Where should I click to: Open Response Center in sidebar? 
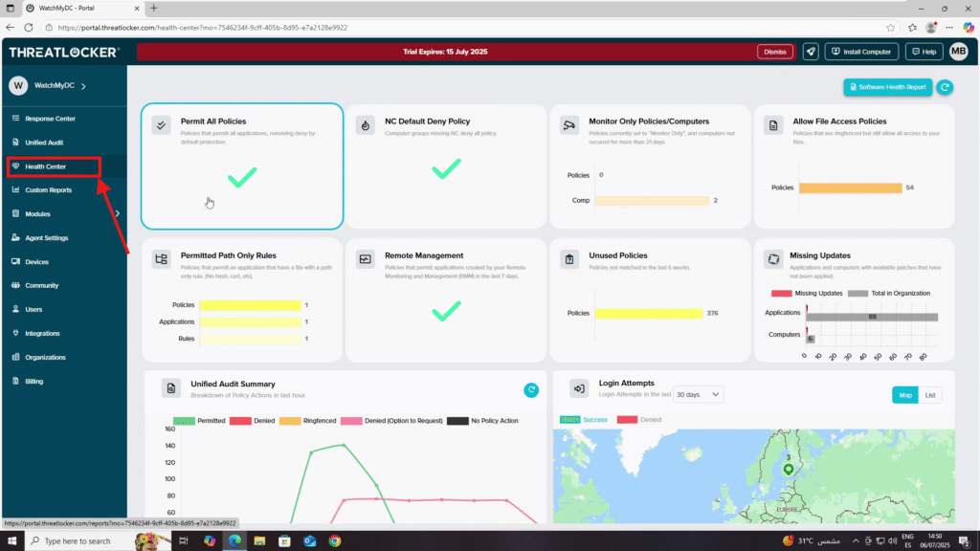pos(50,119)
